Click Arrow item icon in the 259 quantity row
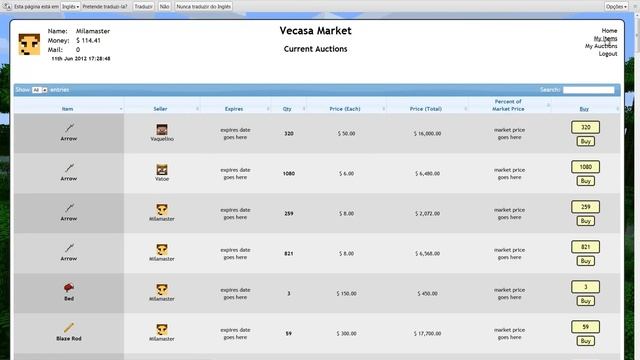Screen dimensions: 640x360 (69, 208)
